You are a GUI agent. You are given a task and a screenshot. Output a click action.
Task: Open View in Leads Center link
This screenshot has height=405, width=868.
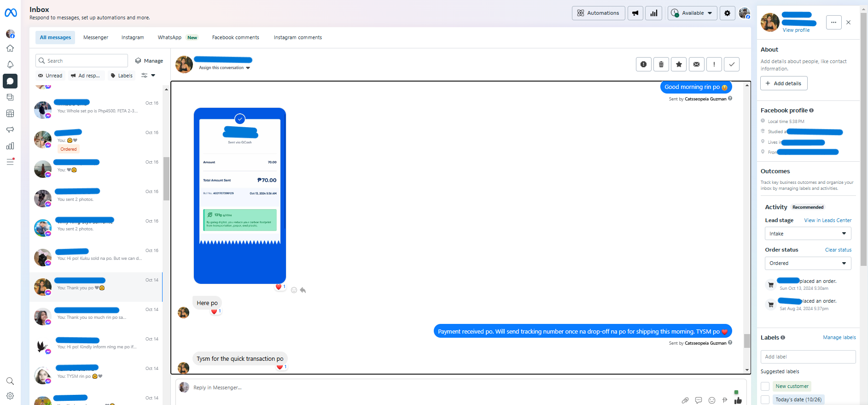[x=828, y=220]
